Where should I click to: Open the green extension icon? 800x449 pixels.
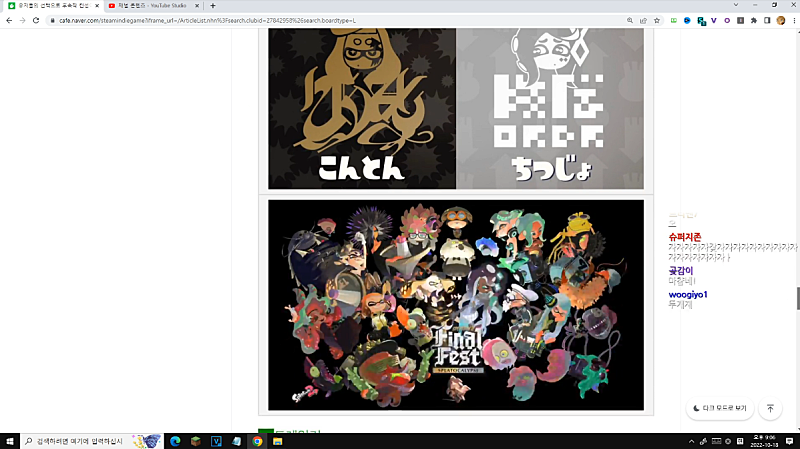[x=673, y=20]
